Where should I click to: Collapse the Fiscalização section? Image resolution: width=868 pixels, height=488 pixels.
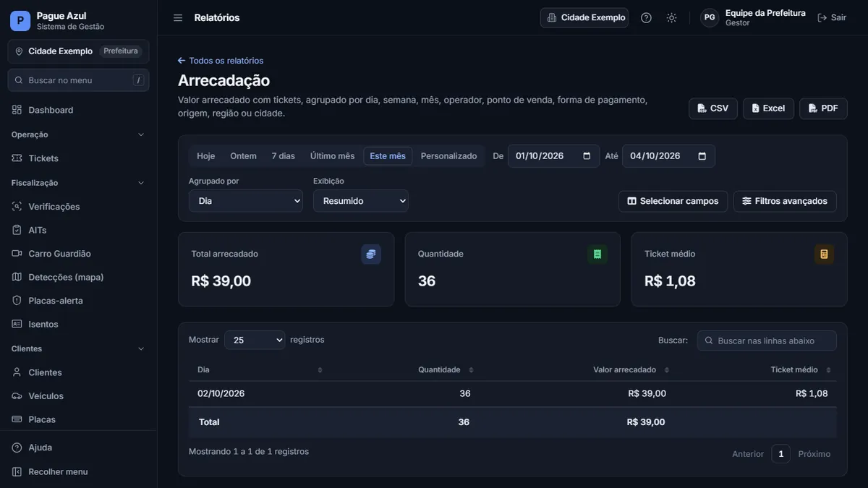[78, 183]
